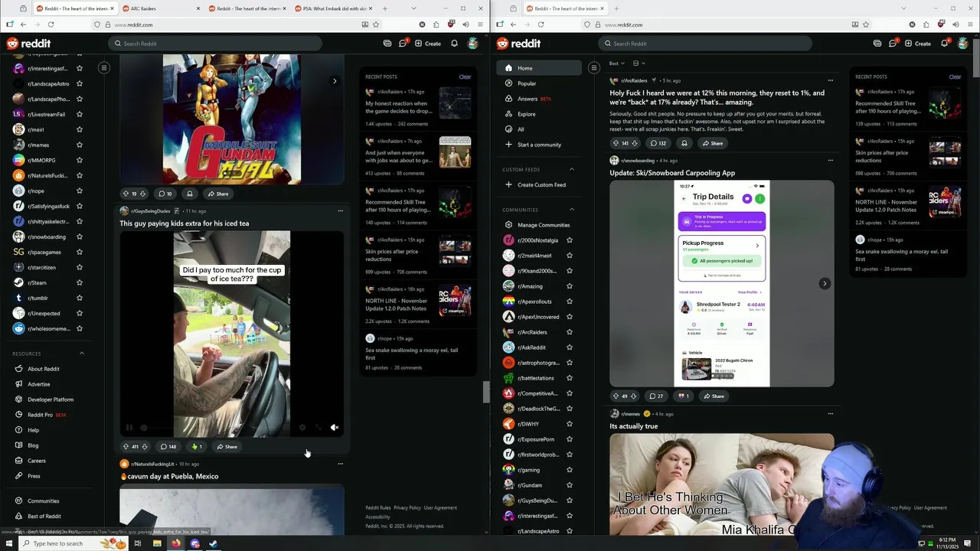980x551 pixels.
Task: Open chat icon in left Reddit header
Action: (403, 44)
